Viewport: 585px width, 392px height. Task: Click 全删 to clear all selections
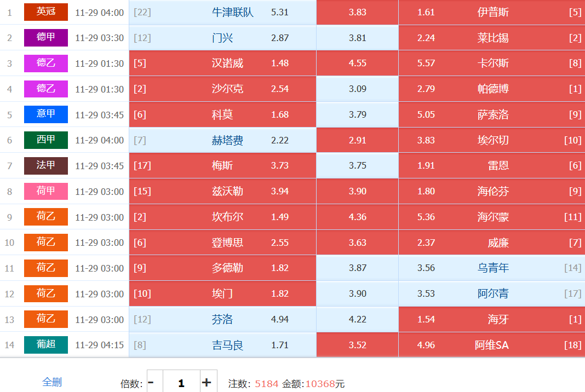tap(52, 382)
